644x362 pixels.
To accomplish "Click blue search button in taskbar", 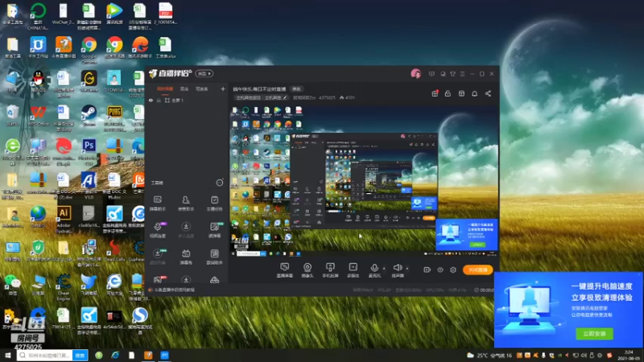I will point(80,355).
